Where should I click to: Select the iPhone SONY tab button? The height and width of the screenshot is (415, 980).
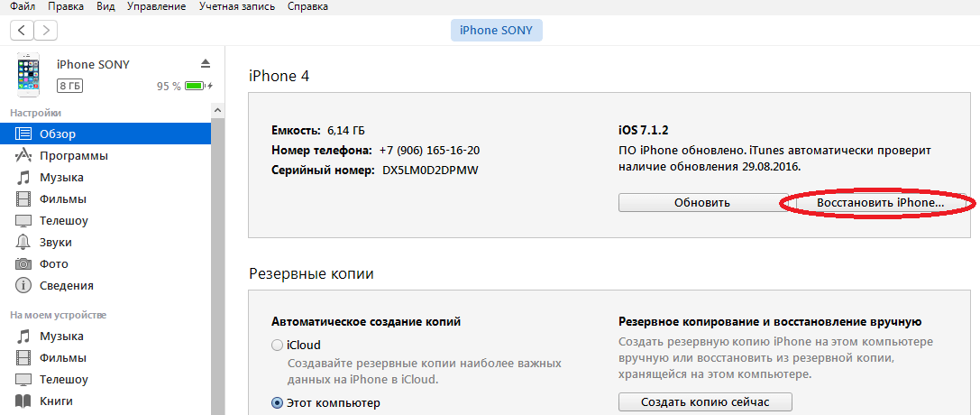496,31
